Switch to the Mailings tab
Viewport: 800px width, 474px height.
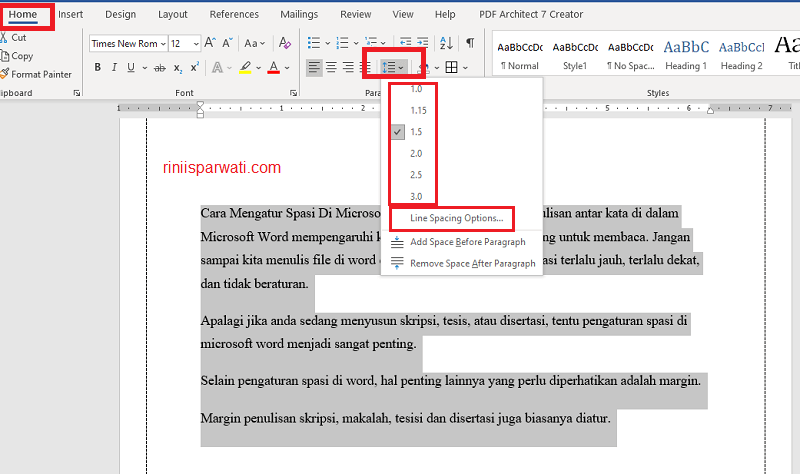click(299, 14)
